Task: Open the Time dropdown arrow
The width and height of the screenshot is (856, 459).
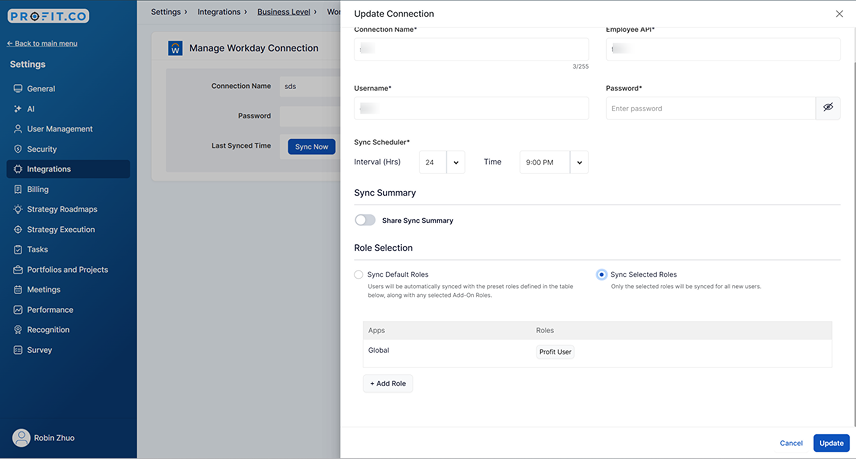Action: (579, 162)
